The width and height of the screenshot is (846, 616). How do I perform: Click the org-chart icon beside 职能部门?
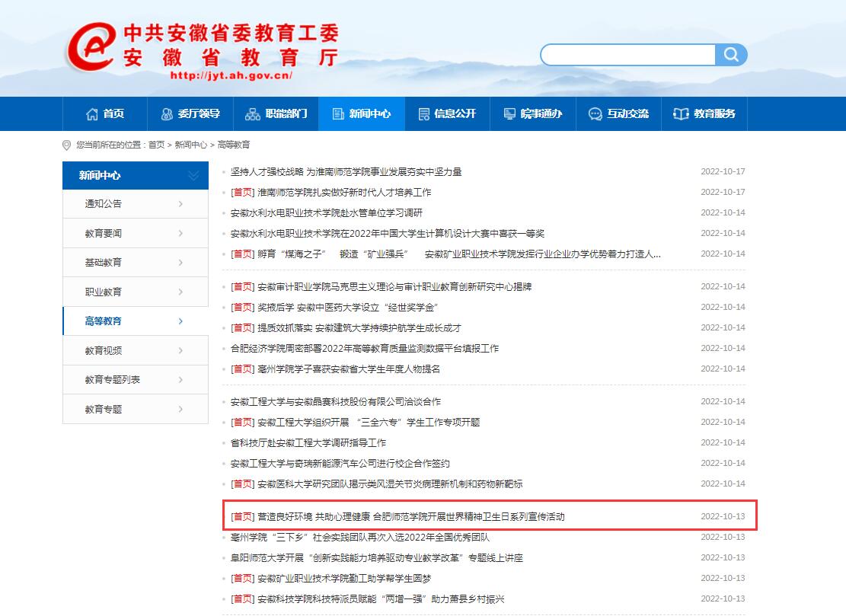[253, 113]
